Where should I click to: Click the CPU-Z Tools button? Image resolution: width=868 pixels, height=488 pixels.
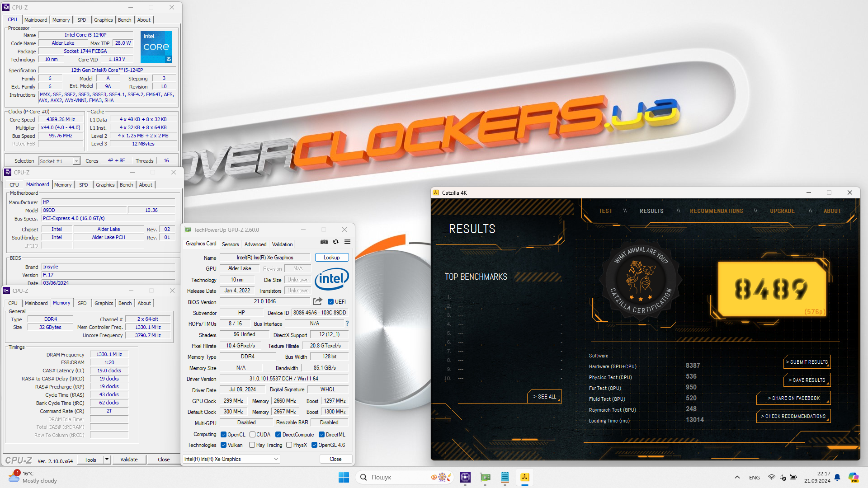[90, 460]
